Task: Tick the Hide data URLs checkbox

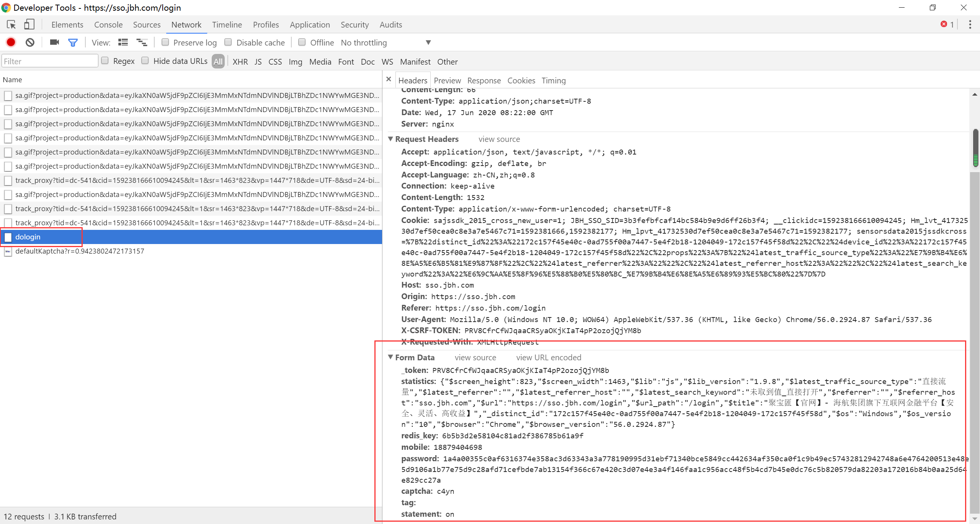Action: tap(145, 60)
